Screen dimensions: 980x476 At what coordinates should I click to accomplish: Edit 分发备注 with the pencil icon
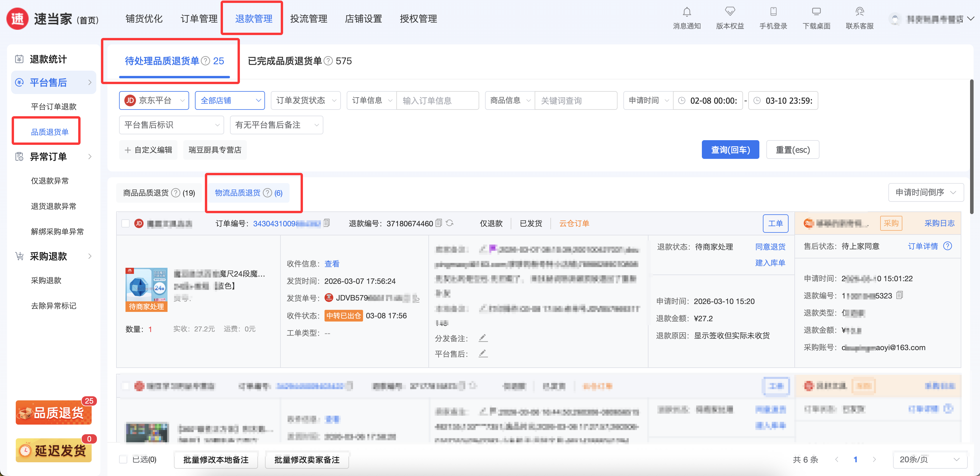point(483,338)
